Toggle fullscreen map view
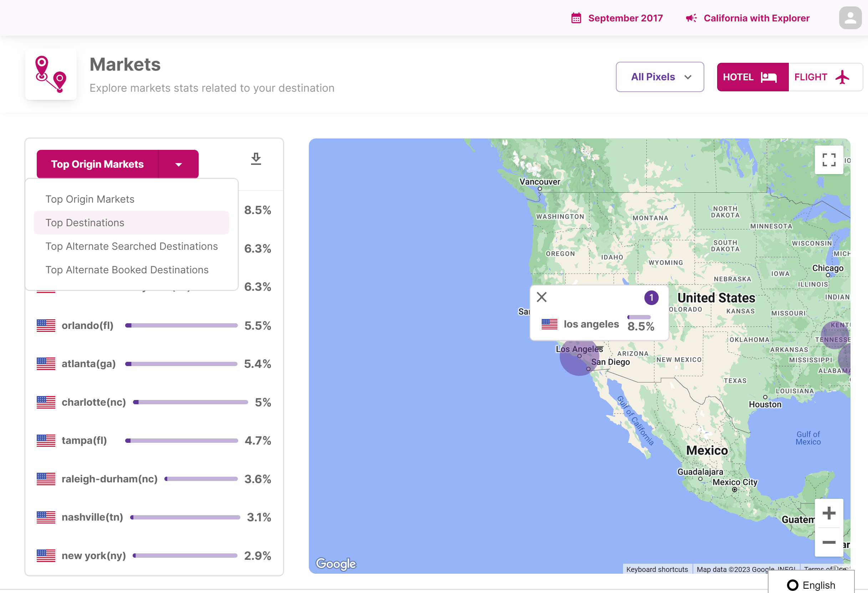The height and width of the screenshot is (593, 868). tap(829, 160)
